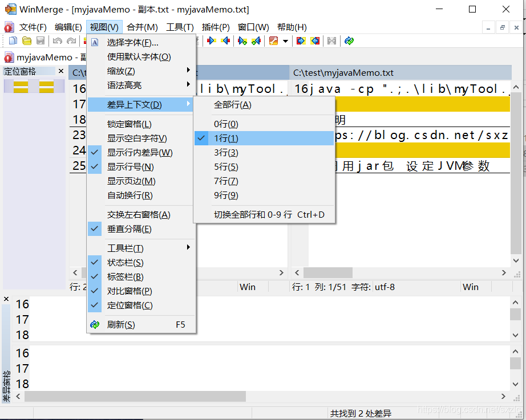Select 1行(1) context option
This screenshot has height=420, width=526.
(x=264, y=138)
